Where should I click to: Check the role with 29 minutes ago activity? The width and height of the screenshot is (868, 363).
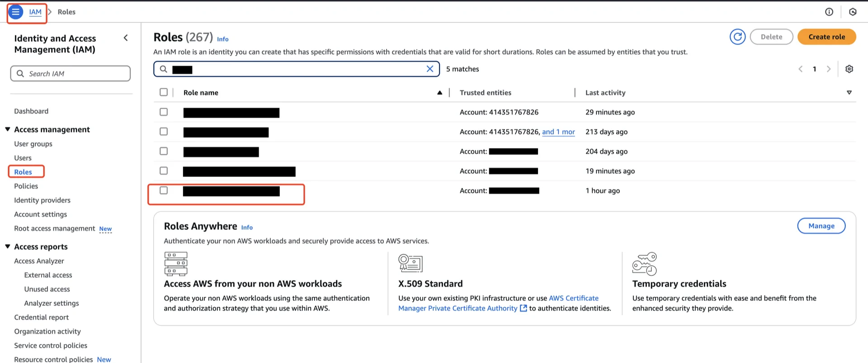pos(164,112)
